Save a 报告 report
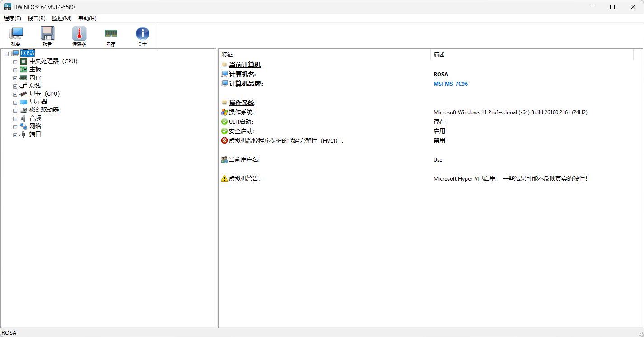The height and width of the screenshot is (337, 644). [x=47, y=36]
